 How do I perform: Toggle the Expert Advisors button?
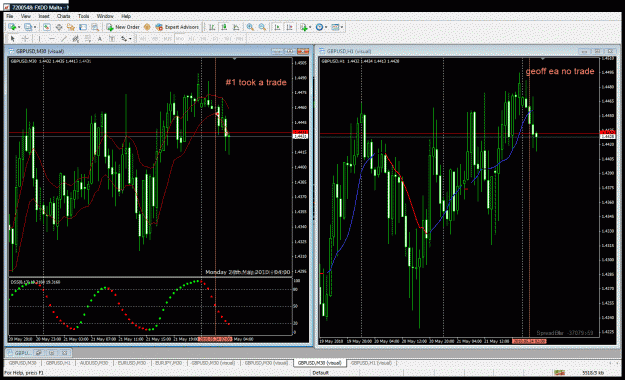tap(177, 27)
